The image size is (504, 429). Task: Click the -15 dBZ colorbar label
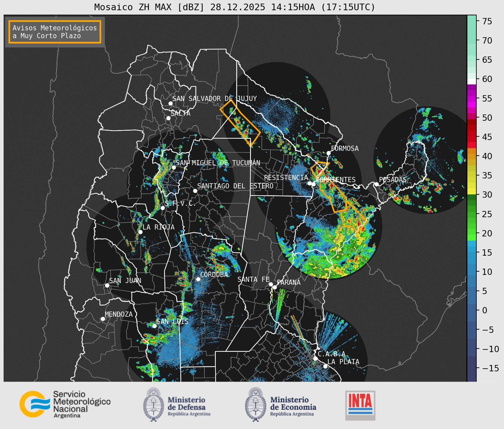pos(491,368)
